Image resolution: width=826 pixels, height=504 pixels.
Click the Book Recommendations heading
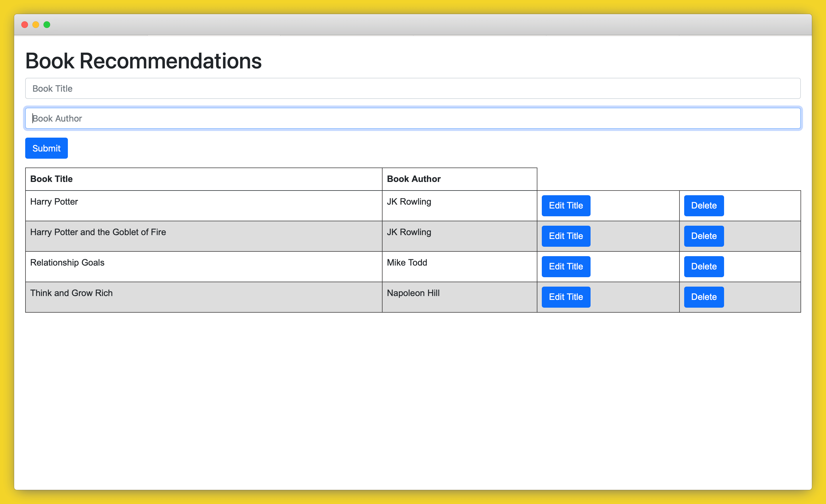click(143, 61)
